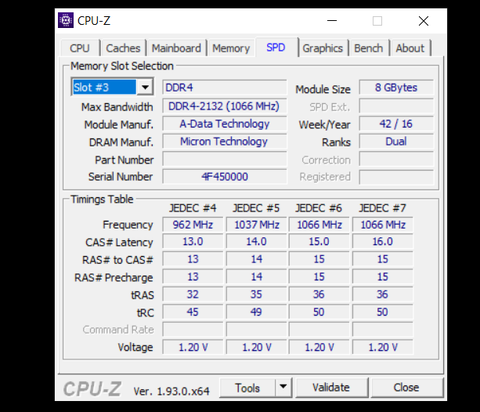
Task: Click the empty Correction field
Action: click(396, 159)
